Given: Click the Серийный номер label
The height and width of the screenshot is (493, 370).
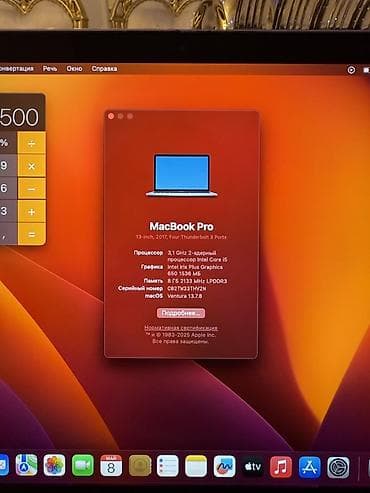Looking at the screenshot, I should click(140, 289).
